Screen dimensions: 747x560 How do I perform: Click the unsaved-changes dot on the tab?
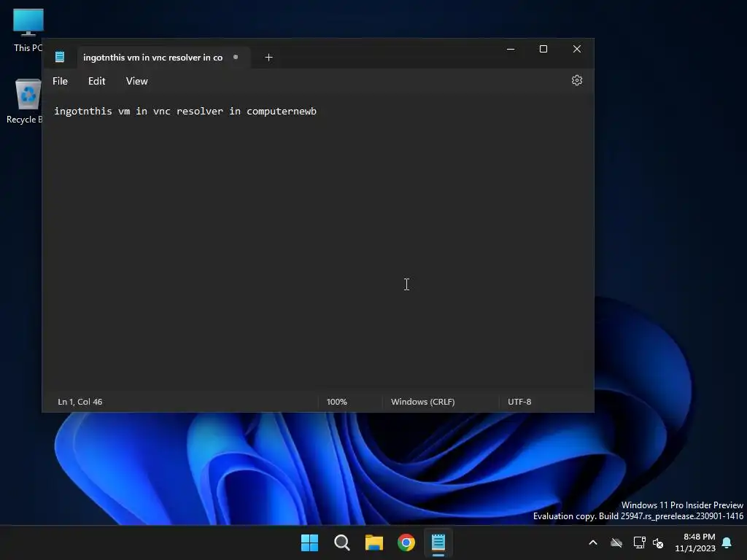(x=236, y=57)
